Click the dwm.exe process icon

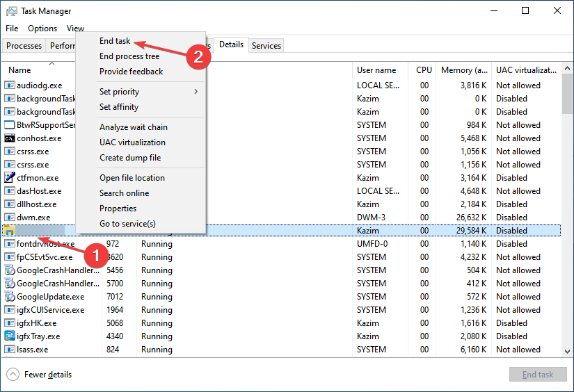point(10,218)
